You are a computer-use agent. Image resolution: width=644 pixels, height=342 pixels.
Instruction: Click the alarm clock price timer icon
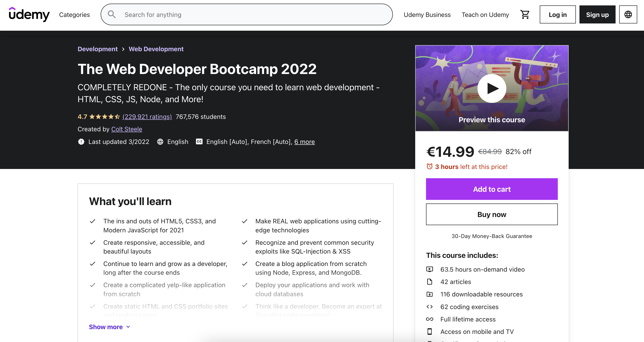[429, 166]
